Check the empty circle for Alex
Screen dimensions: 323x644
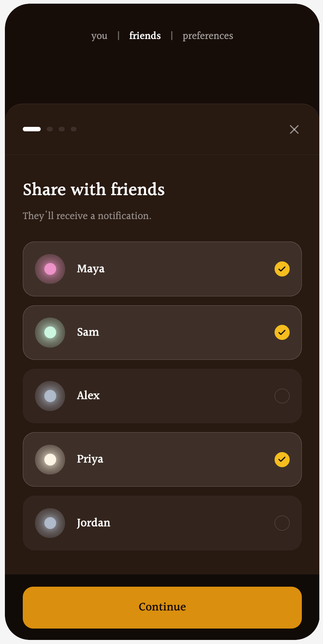[282, 396]
